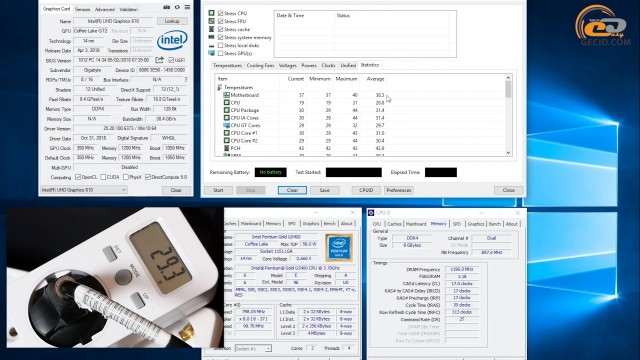The image size is (640, 360).
Task: Click the Stress system memory RAM icon
Action: pos(211,37)
